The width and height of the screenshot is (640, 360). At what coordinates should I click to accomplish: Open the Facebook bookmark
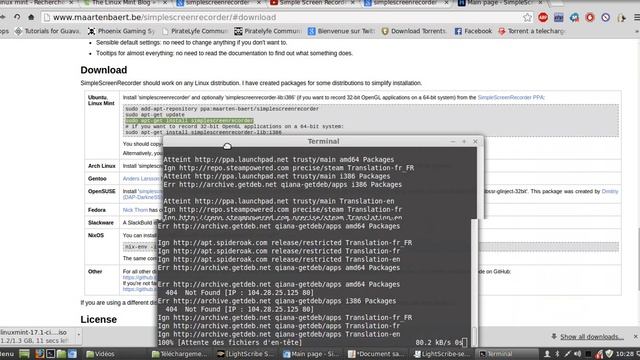(x=473, y=31)
